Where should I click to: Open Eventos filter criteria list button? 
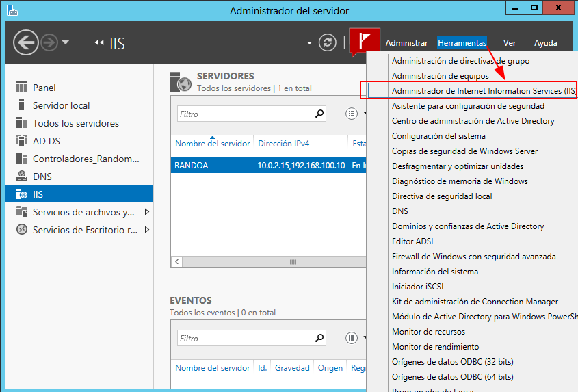(352, 338)
